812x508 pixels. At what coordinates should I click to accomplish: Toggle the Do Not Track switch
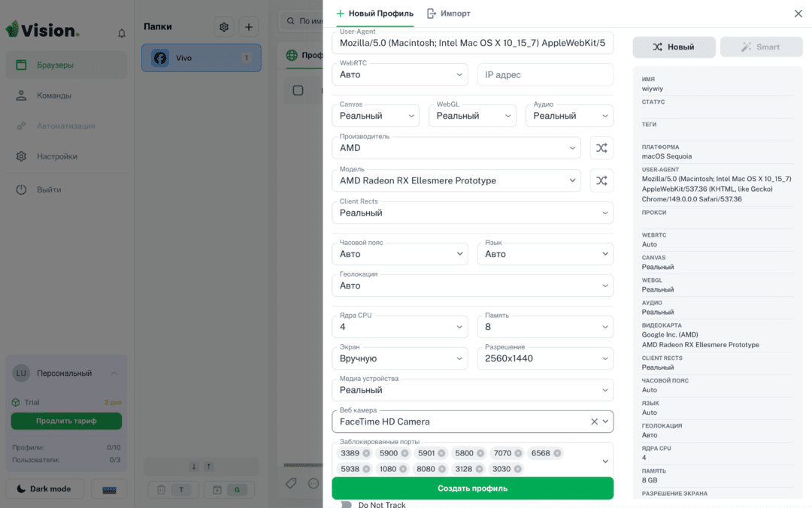point(346,504)
